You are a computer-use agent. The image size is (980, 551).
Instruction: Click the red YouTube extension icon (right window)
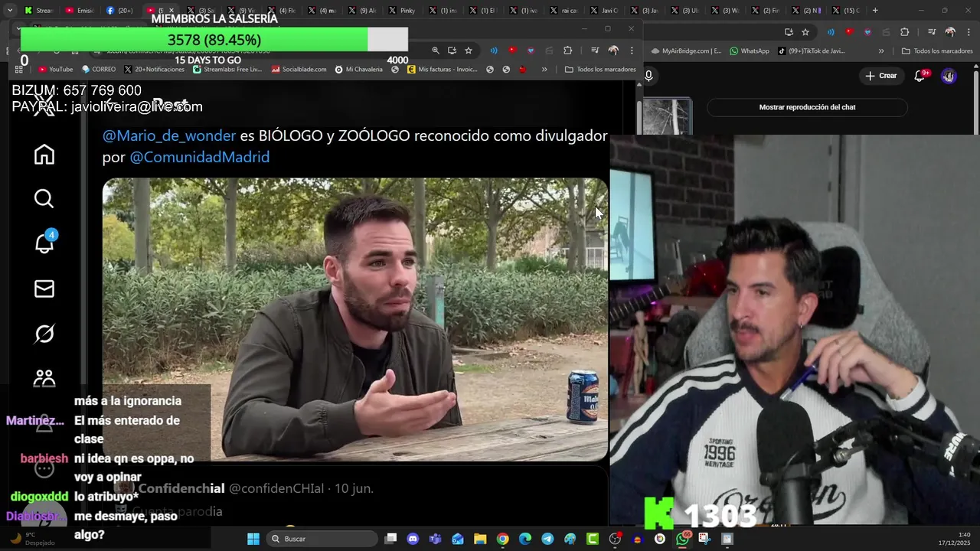(x=848, y=32)
